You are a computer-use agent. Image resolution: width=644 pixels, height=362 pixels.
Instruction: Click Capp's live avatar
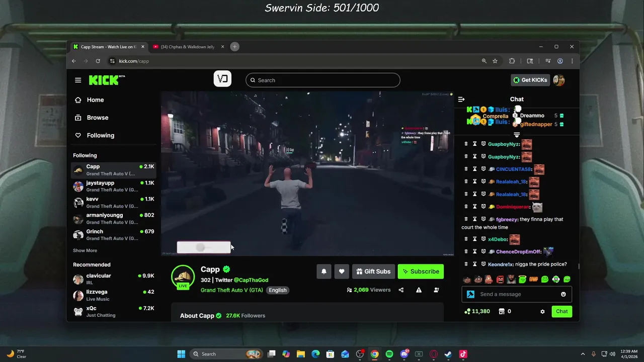tap(183, 277)
